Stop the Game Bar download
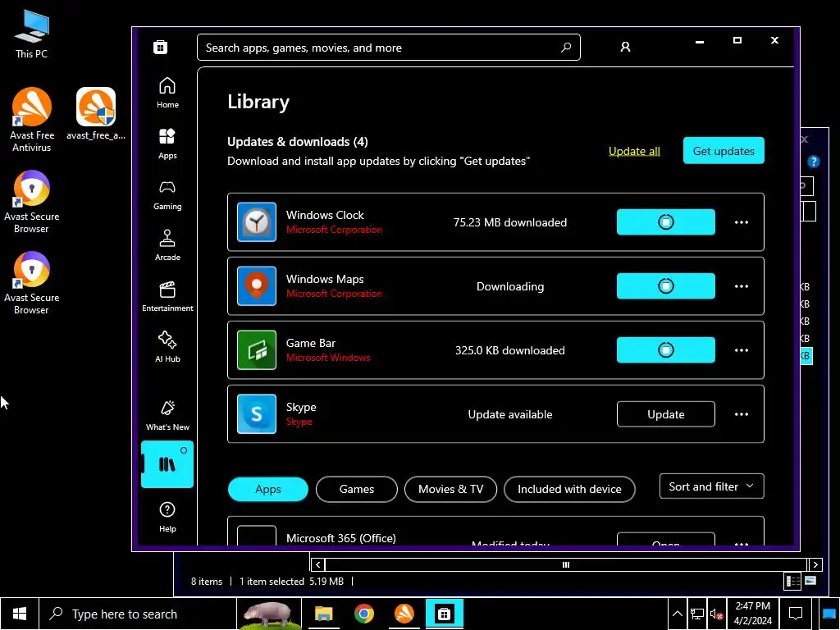Viewport: 840px width, 630px height. (x=666, y=349)
